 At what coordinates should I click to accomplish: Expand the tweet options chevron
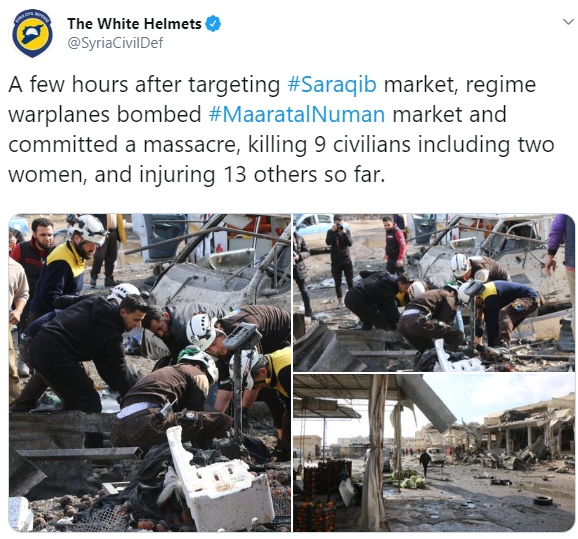[x=568, y=22]
